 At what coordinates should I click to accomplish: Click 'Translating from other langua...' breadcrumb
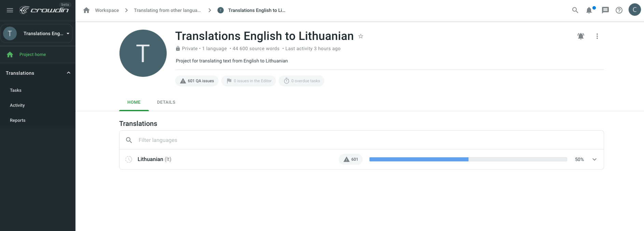(167, 10)
